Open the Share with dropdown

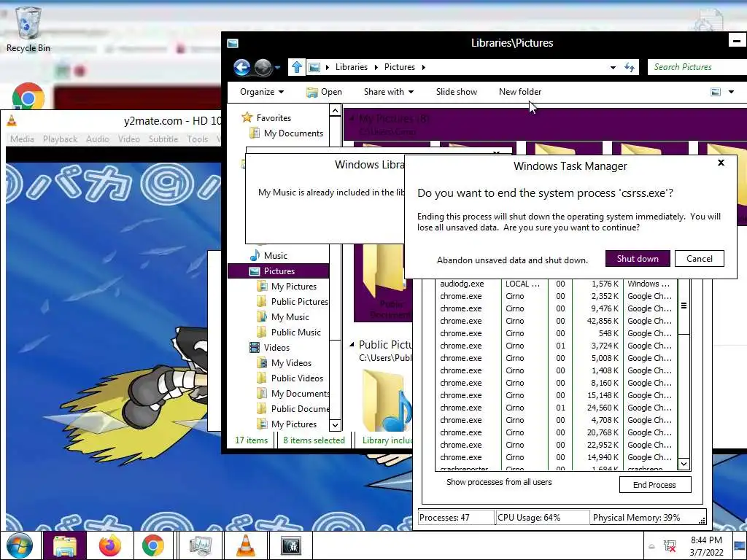(388, 92)
